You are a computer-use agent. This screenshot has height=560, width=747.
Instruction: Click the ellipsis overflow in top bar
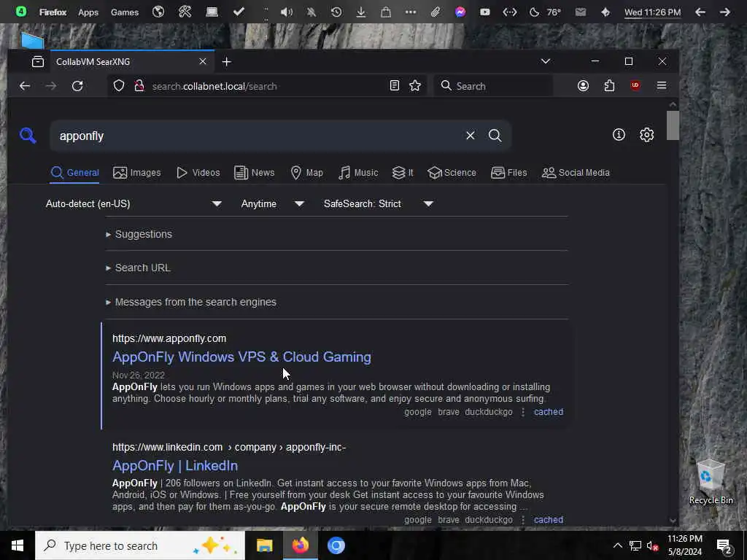pos(411,12)
